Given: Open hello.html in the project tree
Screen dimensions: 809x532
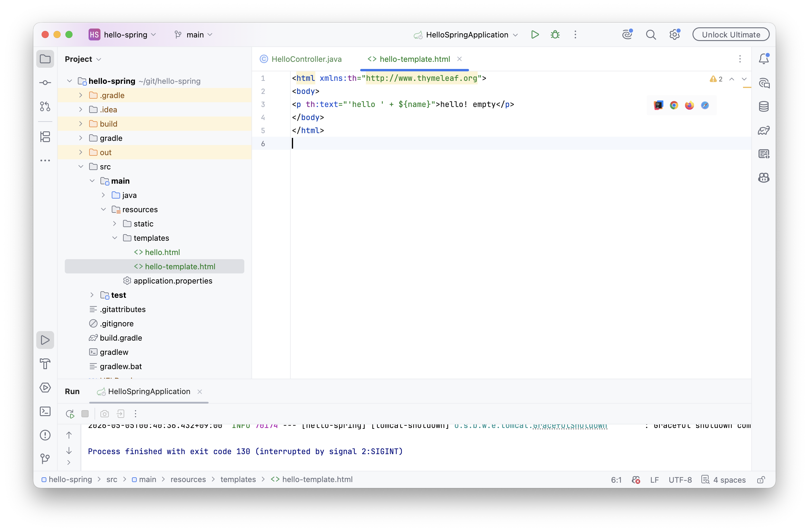Looking at the screenshot, I should 162,252.
